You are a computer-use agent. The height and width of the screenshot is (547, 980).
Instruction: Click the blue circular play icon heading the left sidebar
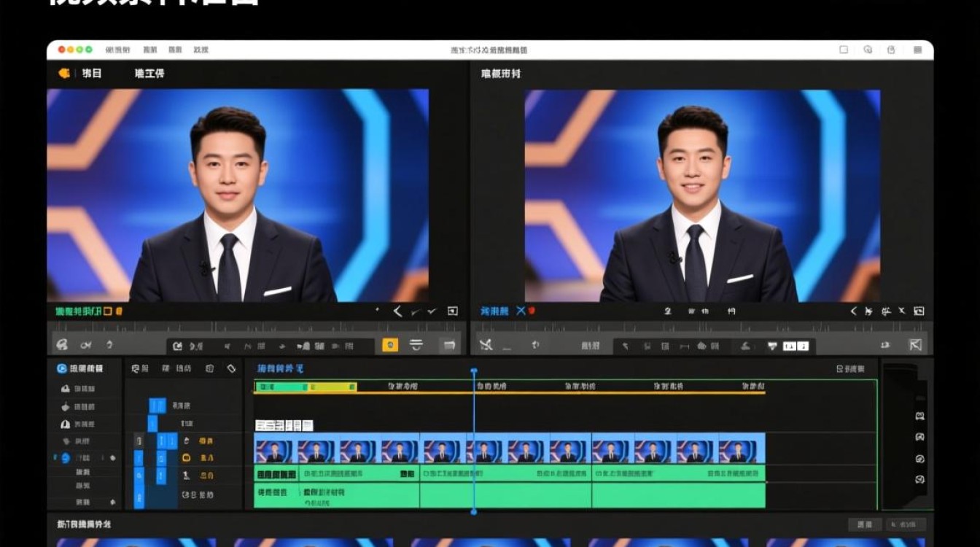click(x=62, y=368)
